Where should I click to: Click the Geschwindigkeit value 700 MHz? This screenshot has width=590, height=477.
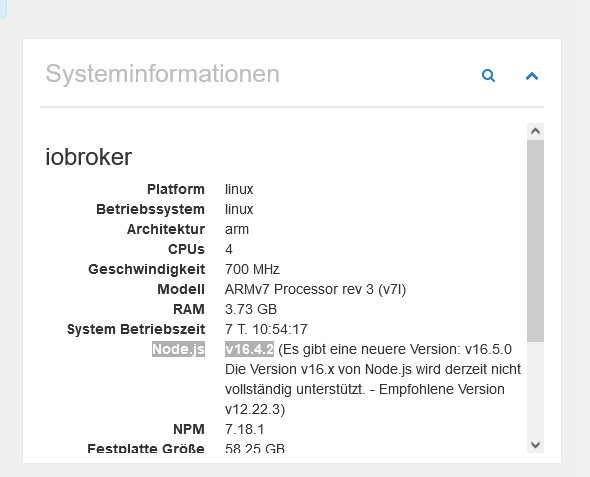(x=252, y=269)
